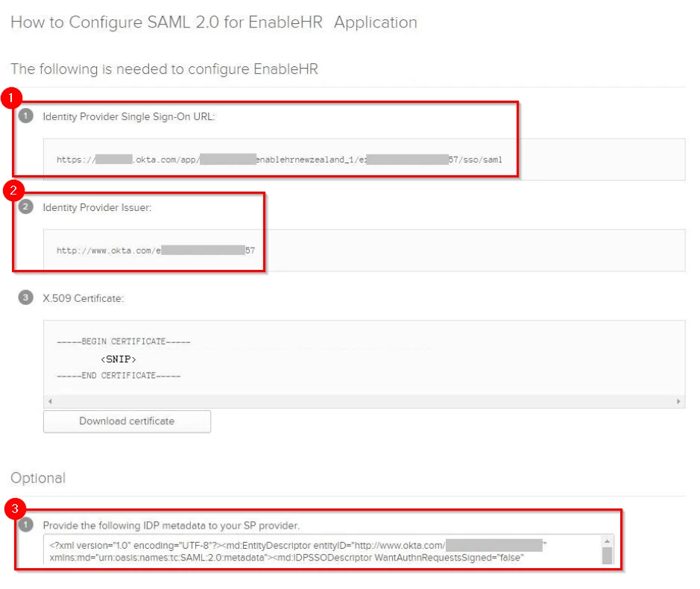700x589 pixels.
Task: Select the Identity Provider Single Sign-On URL field
Action: [364, 160]
